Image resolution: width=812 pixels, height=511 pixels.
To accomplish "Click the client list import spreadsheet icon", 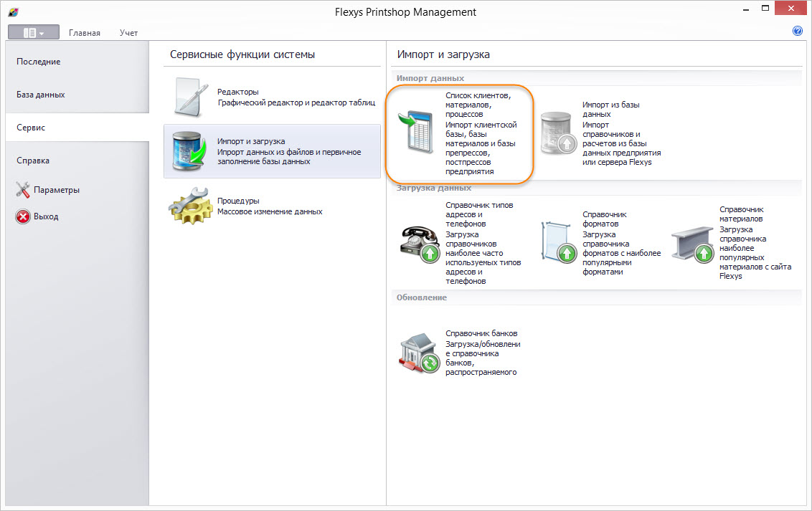I will pos(416,131).
